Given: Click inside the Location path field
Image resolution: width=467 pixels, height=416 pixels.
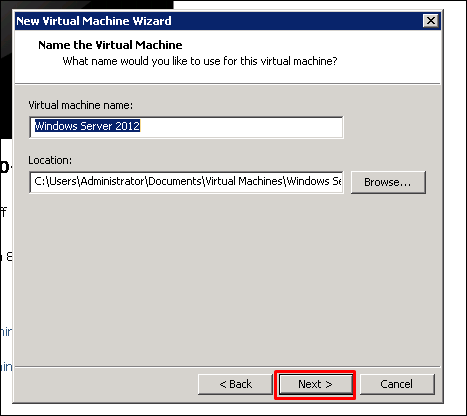Looking at the screenshot, I should pos(186,182).
